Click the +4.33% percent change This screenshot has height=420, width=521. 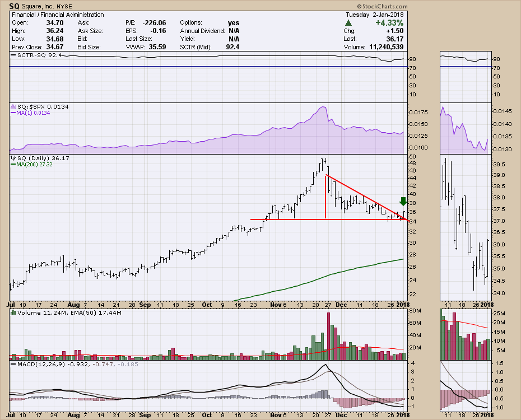(x=389, y=23)
